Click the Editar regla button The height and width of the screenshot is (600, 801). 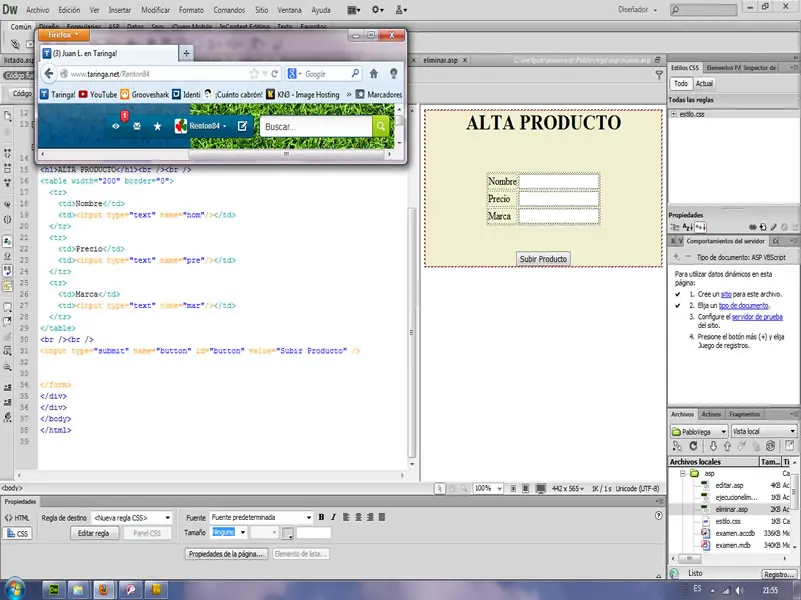click(x=94, y=533)
